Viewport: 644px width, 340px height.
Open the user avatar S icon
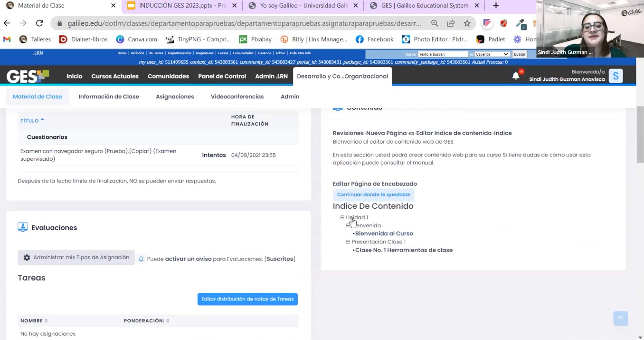tap(616, 76)
